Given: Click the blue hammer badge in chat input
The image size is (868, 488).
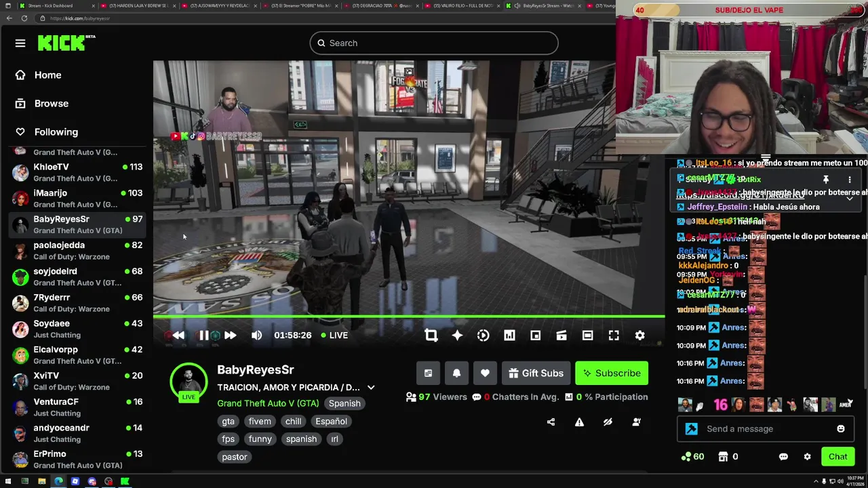Looking at the screenshot, I should pyautogui.click(x=692, y=429).
